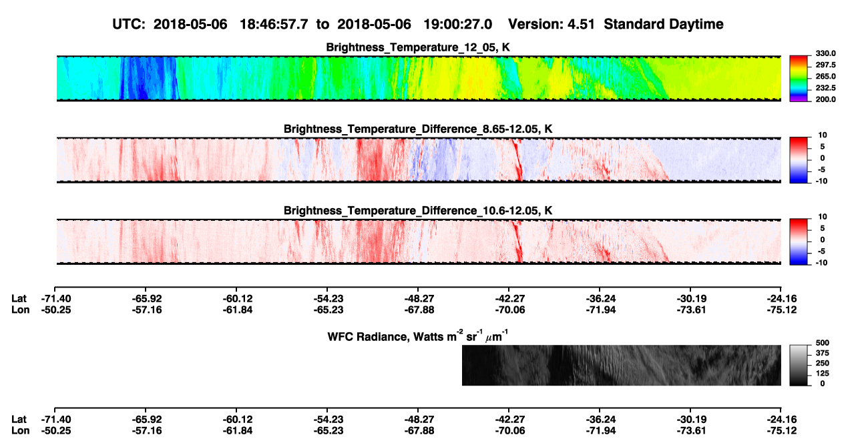868x445 pixels.
Task: Click 'Version: 4.51' in the header
Action: [x=550, y=24]
